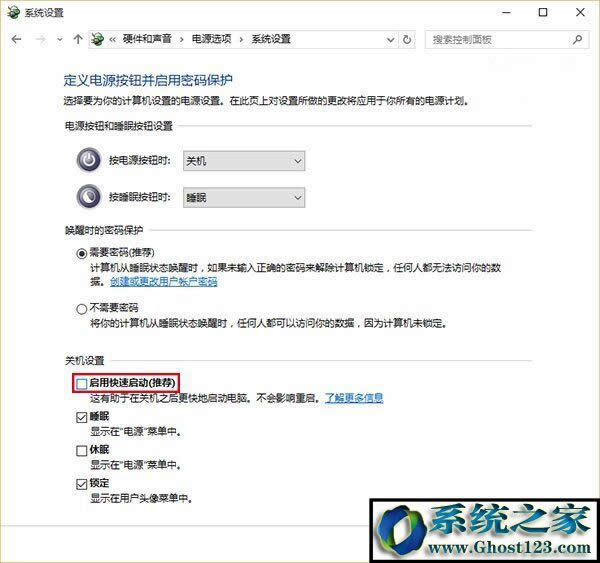Click the sleep button moon icon

pyautogui.click(x=88, y=197)
